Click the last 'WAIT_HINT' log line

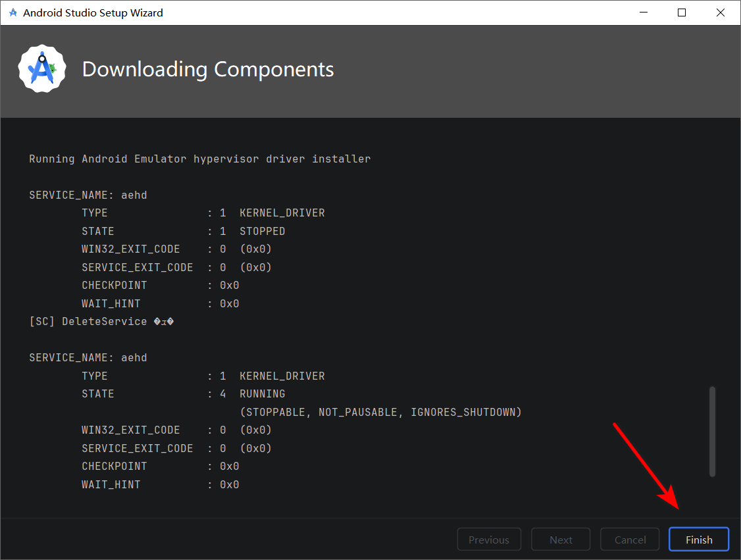coord(160,484)
